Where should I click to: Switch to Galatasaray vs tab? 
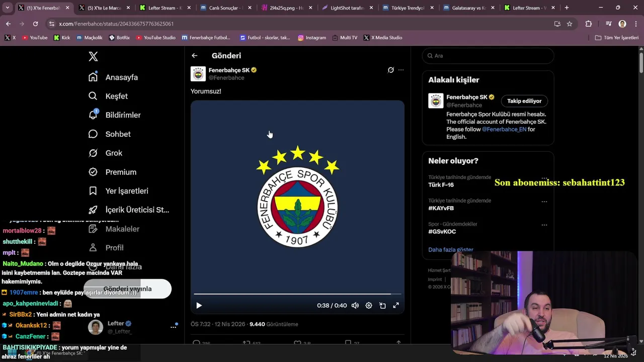point(468,8)
